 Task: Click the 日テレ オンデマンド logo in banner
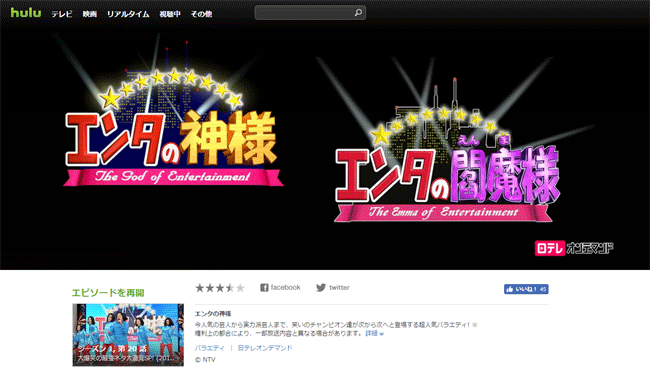coord(574,248)
